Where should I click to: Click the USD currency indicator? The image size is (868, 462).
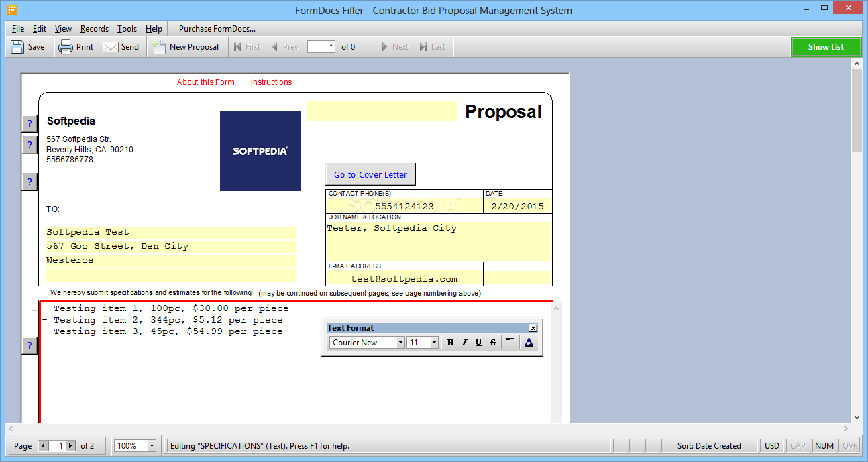[x=772, y=445]
